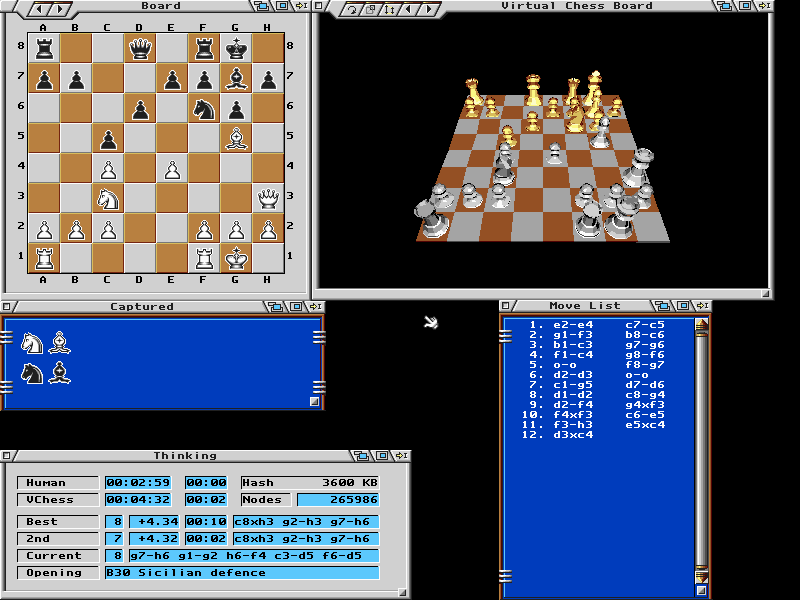Click the vertical tilt arrows icon in 3D toolbar
The width and height of the screenshot is (800, 600).
(391, 8)
